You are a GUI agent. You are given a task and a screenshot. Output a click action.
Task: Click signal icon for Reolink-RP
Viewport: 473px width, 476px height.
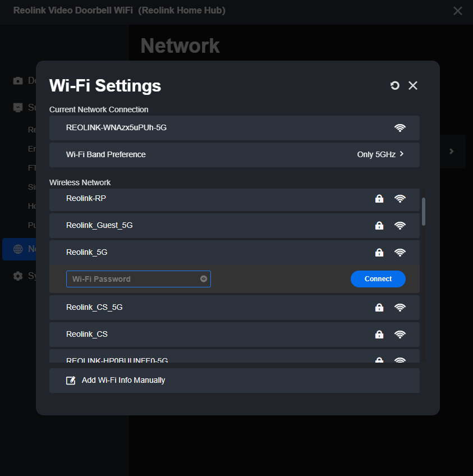coord(400,199)
